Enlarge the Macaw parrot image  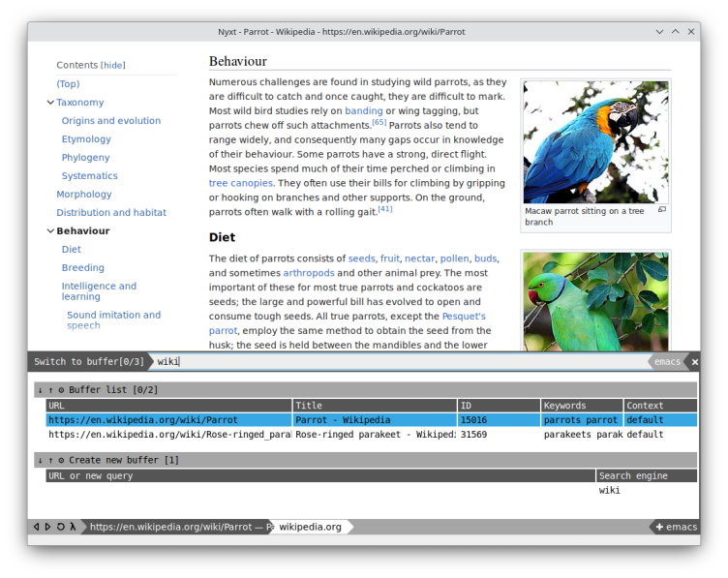point(661,210)
